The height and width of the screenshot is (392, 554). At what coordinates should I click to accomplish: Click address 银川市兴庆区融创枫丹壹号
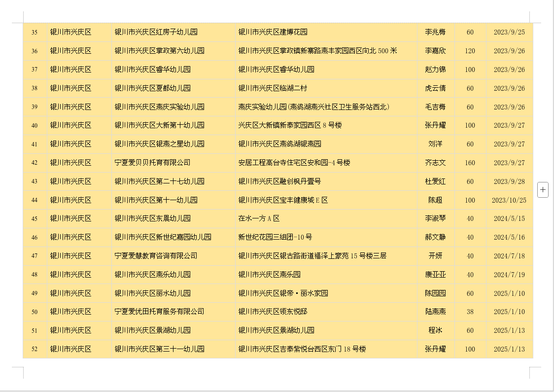pyautogui.click(x=279, y=181)
